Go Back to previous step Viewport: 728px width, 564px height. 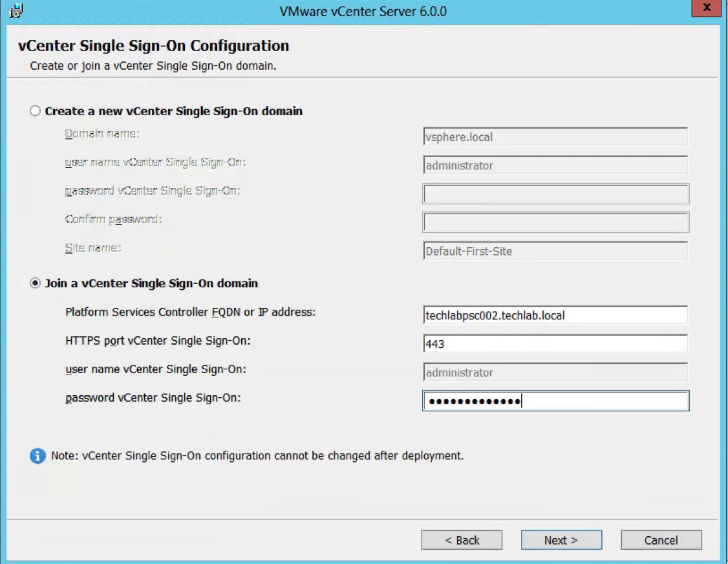462,540
